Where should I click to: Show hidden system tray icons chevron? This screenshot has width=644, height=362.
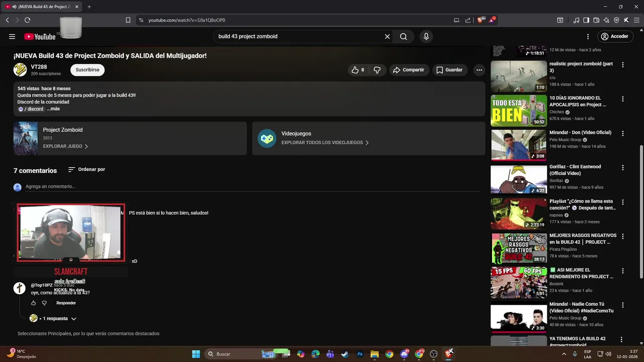pyautogui.click(x=563, y=354)
